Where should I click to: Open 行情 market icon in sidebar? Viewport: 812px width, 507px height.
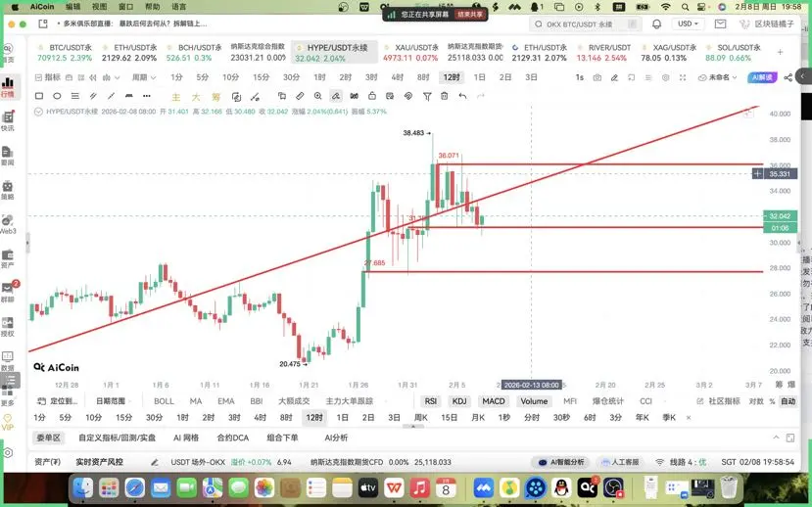pos(8,87)
